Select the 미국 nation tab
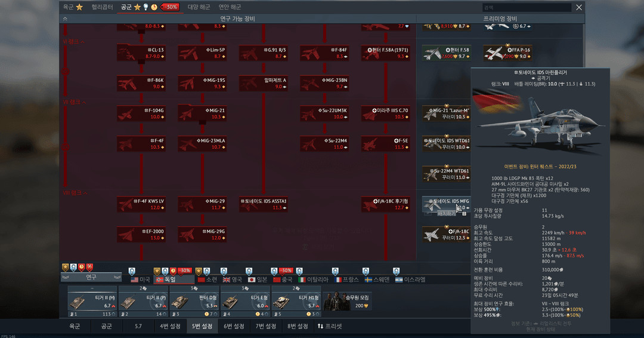 click(140, 279)
